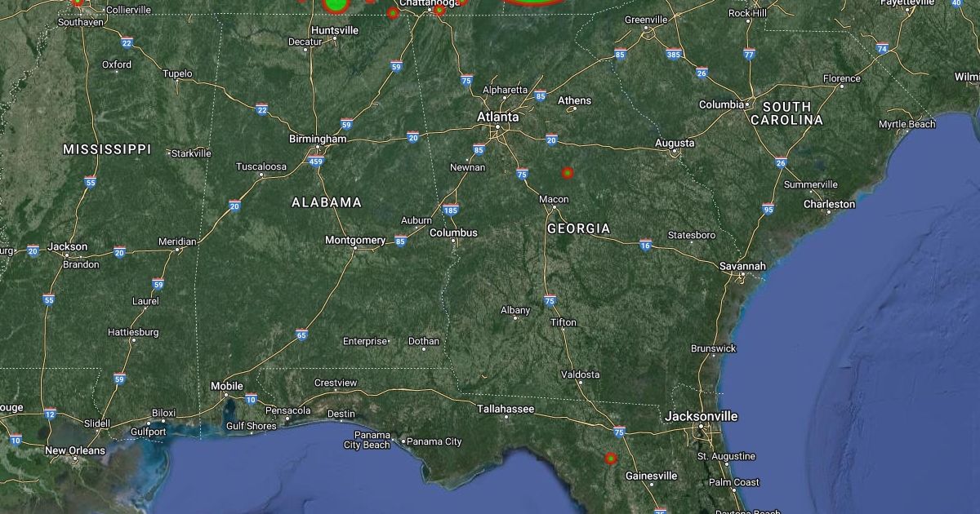The width and height of the screenshot is (980, 514).
Task: Click the I-10 shield beside Mobile
Action: coord(251,398)
